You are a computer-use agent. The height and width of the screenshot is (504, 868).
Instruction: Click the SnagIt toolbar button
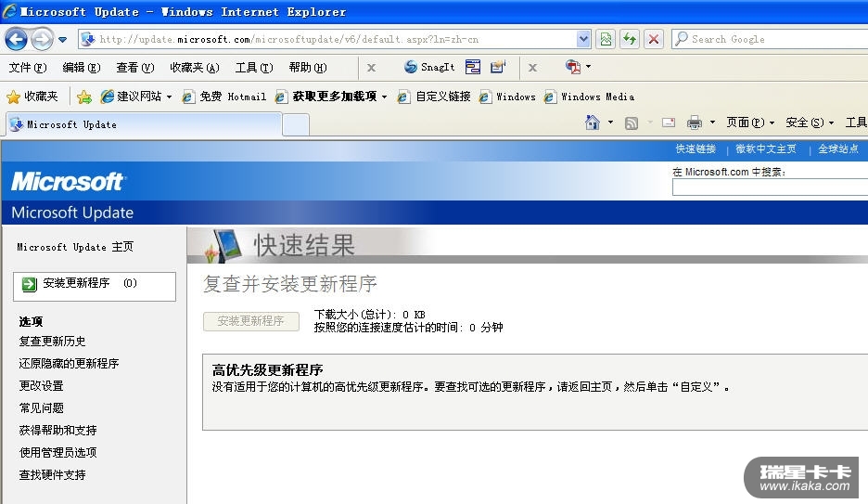(429, 67)
